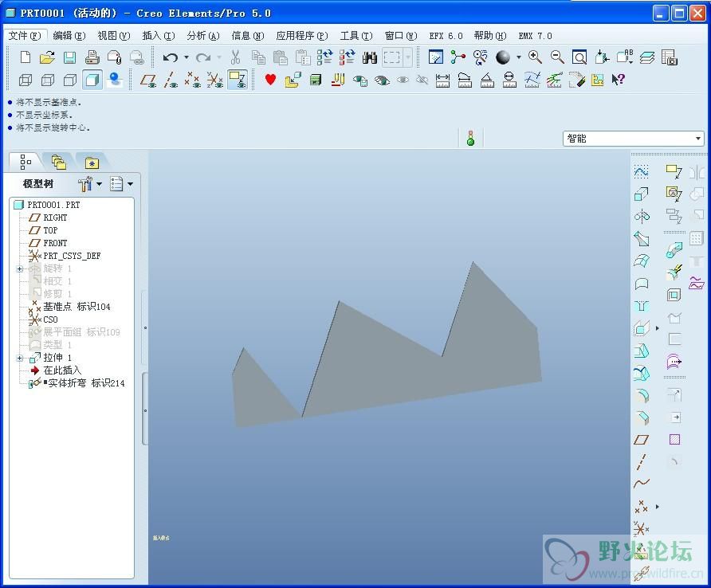Save the model with the floppy disk icon

tap(69, 57)
